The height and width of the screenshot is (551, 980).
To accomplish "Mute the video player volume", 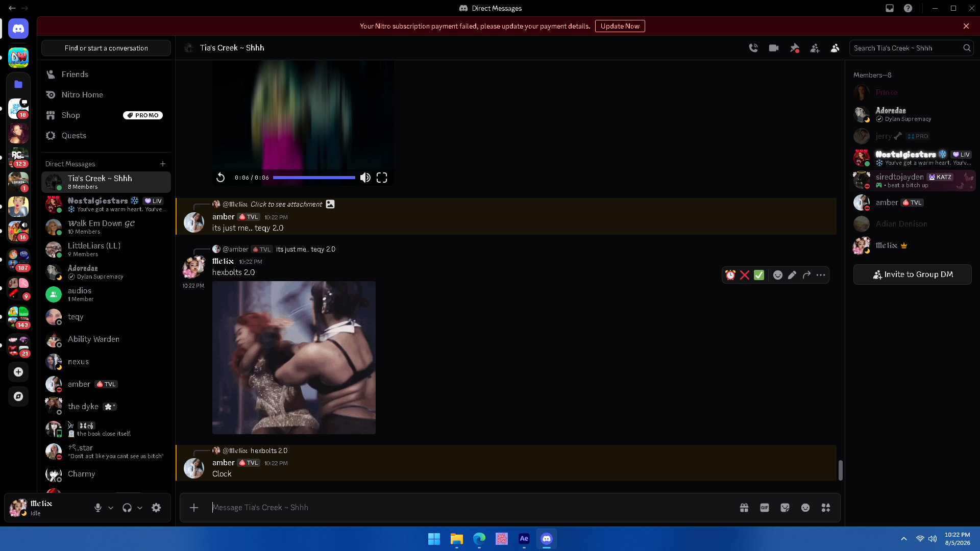I will 365,178.
